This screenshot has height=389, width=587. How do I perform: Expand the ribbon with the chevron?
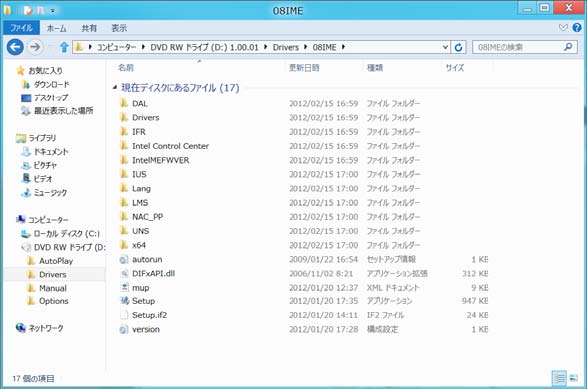coord(563,27)
